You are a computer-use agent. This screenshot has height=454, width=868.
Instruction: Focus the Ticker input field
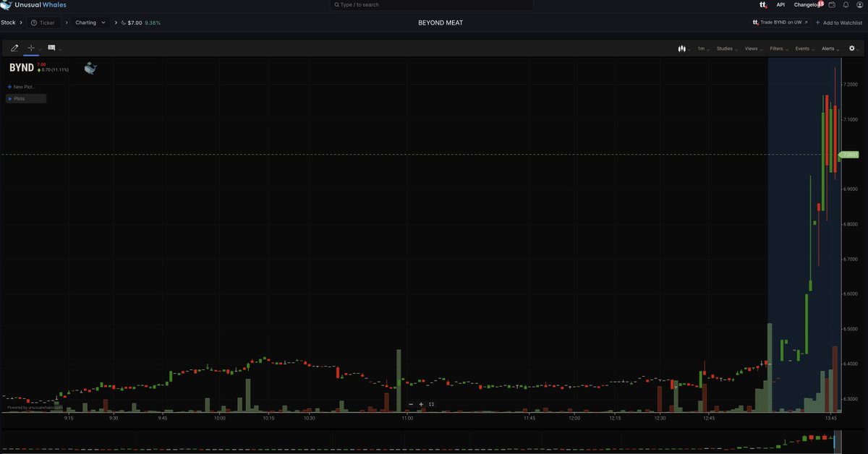click(x=44, y=22)
